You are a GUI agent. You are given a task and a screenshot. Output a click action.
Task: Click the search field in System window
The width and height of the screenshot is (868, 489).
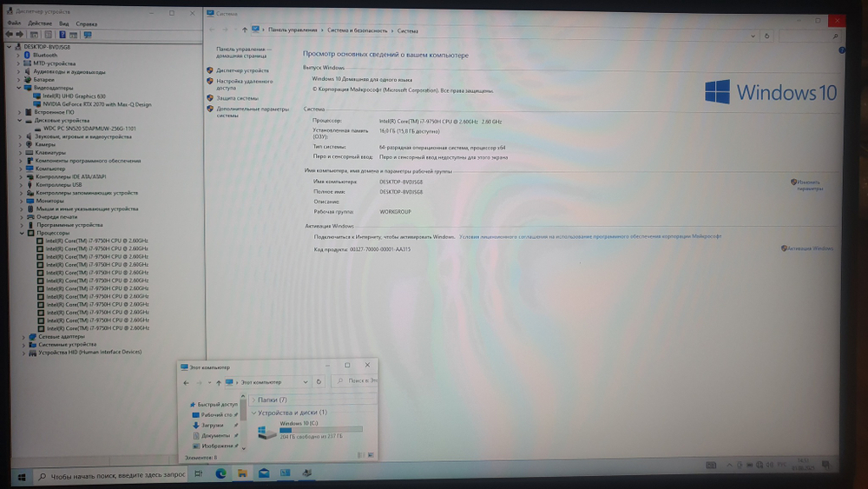pos(809,36)
